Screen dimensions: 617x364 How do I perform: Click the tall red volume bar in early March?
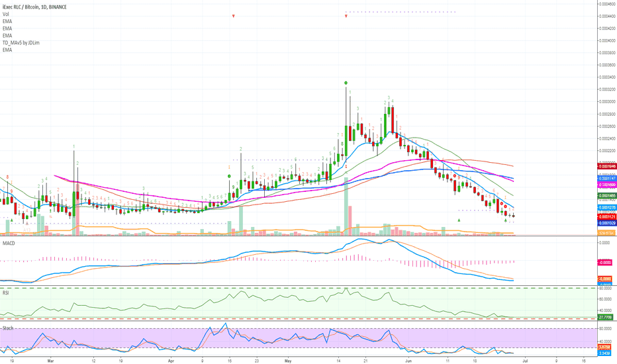(x=77, y=208)
